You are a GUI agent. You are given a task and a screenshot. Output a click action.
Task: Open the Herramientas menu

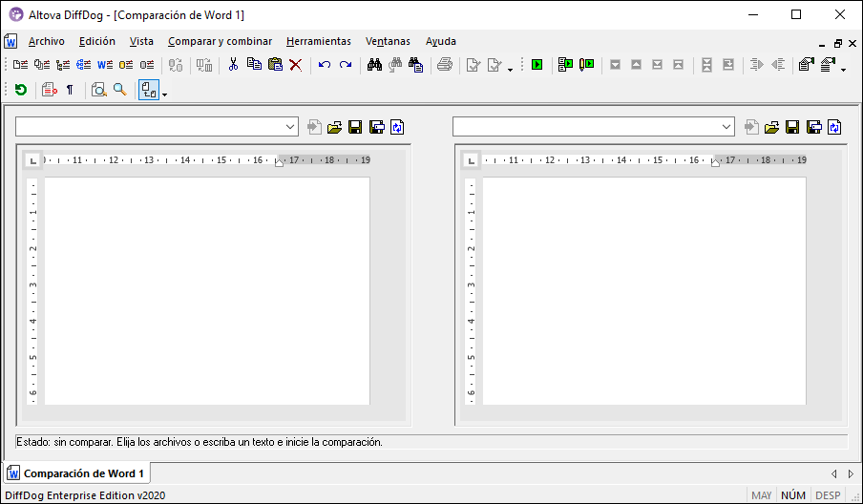click(x=318, y=41)
